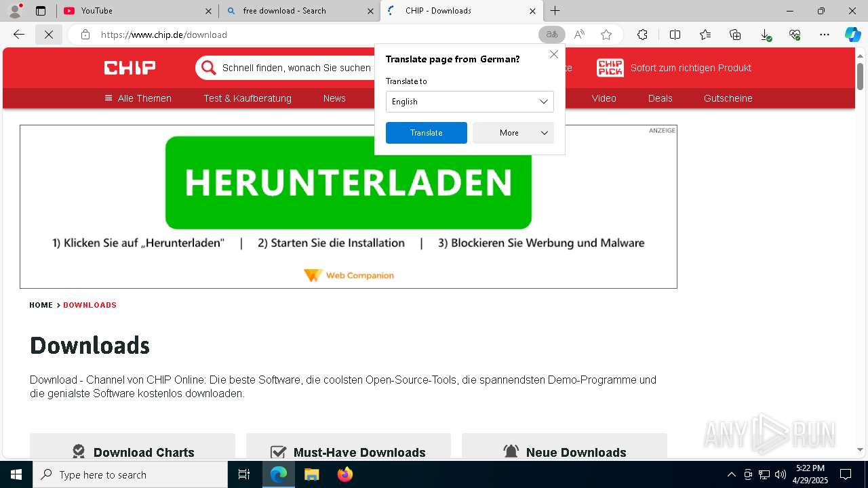Add this page to favorites star
This screenshot has width=868, height=488.
click(606, 35)
